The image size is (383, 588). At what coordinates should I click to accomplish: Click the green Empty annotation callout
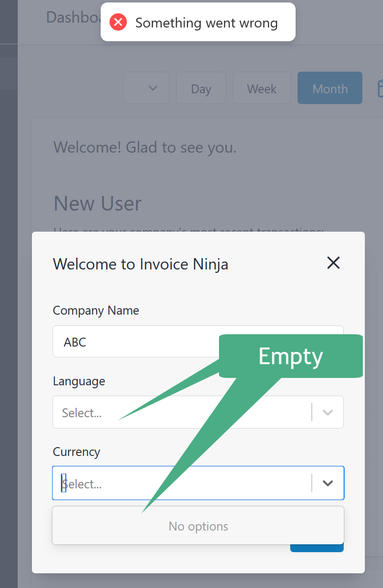291,356
